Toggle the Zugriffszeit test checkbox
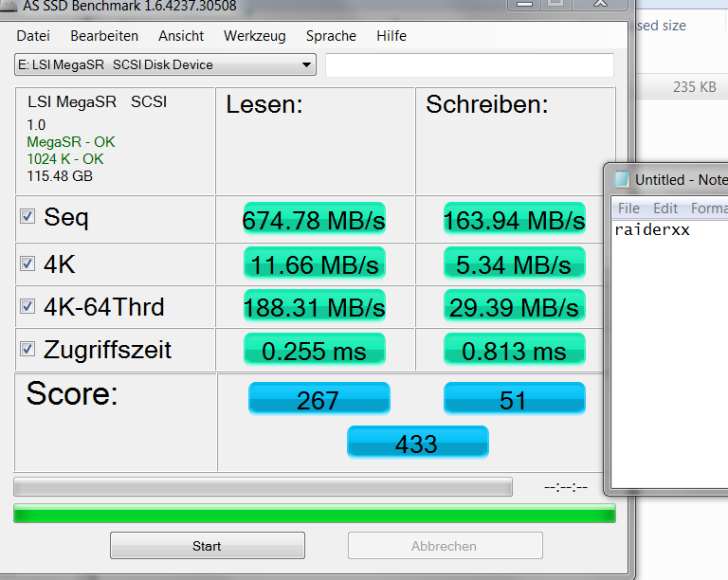Screen dimensions: 728x580 point(27,349)
